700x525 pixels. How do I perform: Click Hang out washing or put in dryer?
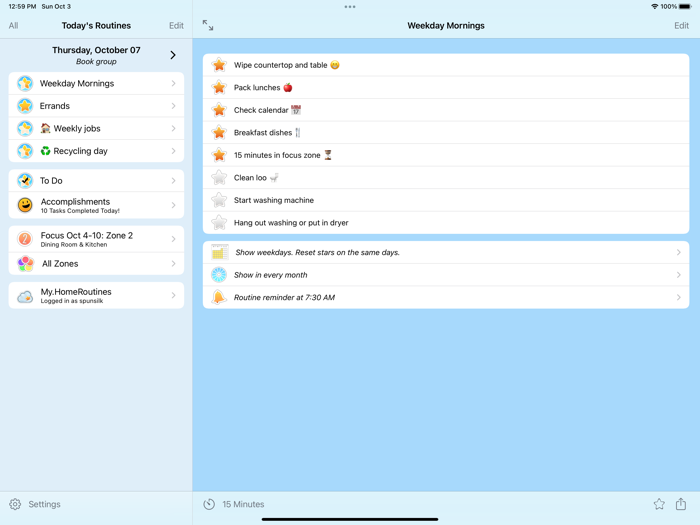click(291, 223)
